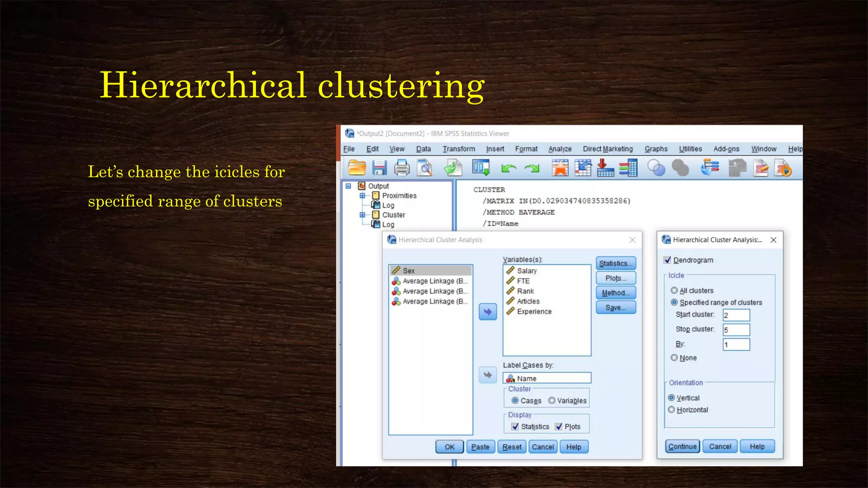Select Sex variable in source list
The image size is (868, 488).
tap(430, 271)
